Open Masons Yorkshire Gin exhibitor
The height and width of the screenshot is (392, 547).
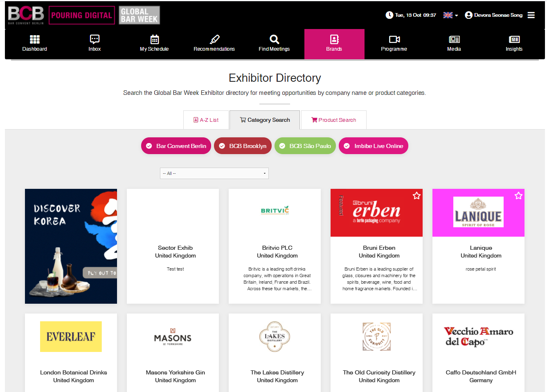(x=176, y=372)
